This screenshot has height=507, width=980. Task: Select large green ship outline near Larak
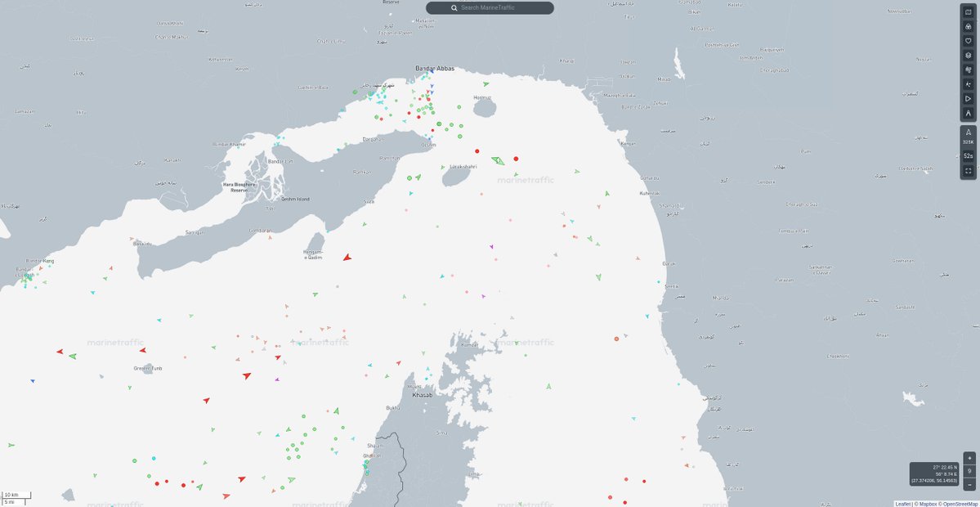pyautogui.click(x=498, y=160)
